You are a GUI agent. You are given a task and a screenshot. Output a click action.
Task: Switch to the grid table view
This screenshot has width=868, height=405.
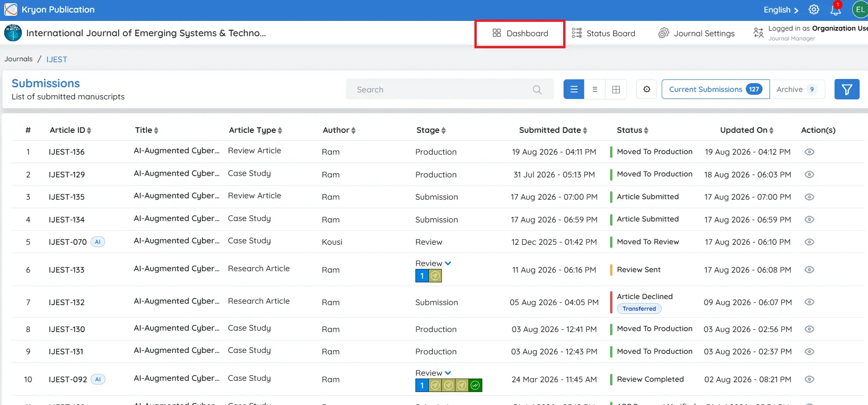coord(616,89)
